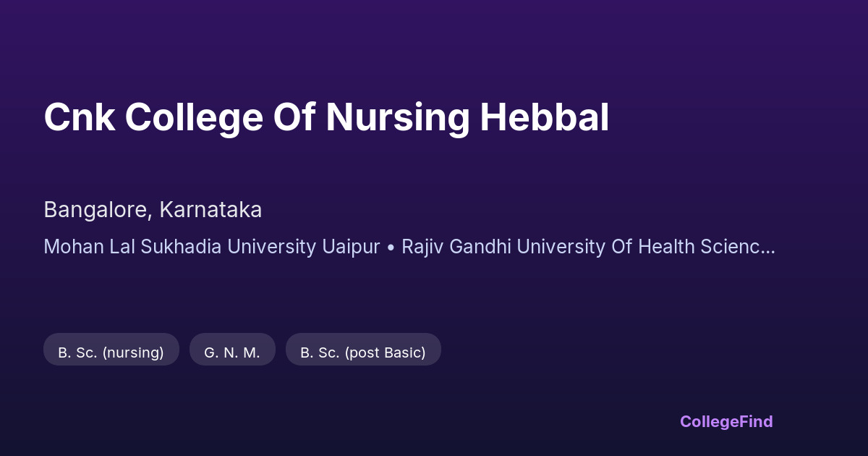Viewport: 868px width, 456px height.
Task: Expand the truncated ellipsis on the university line
Action: coord(769,248)
